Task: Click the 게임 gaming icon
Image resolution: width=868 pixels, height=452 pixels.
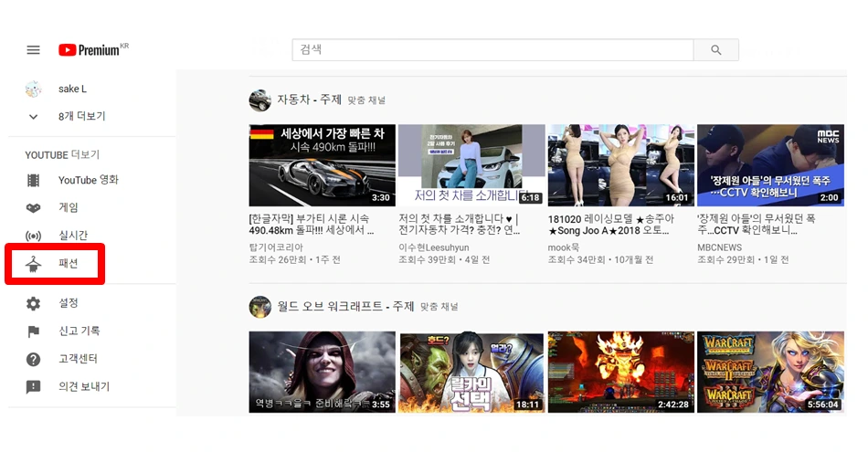Action: tap(33, 208)
